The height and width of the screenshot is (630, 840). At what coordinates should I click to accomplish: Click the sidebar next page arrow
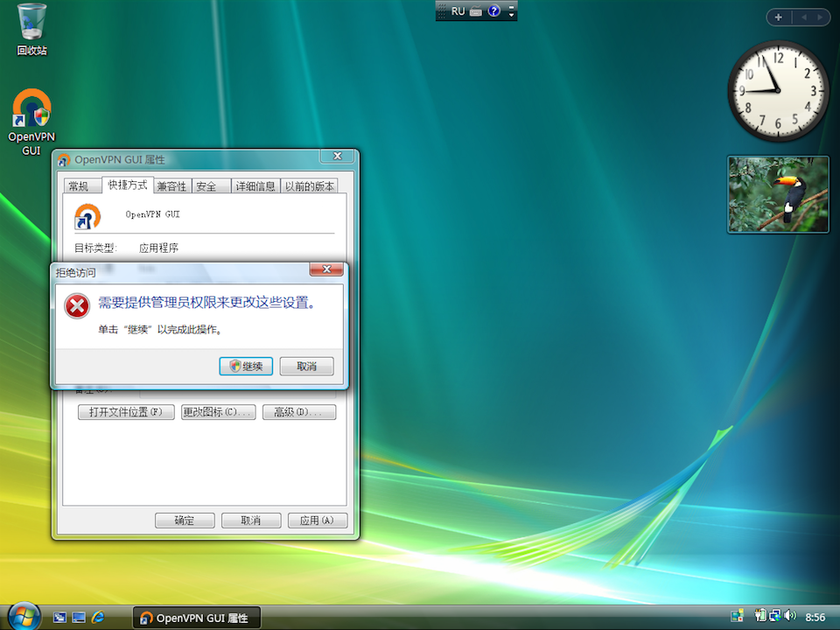[820, 17]
